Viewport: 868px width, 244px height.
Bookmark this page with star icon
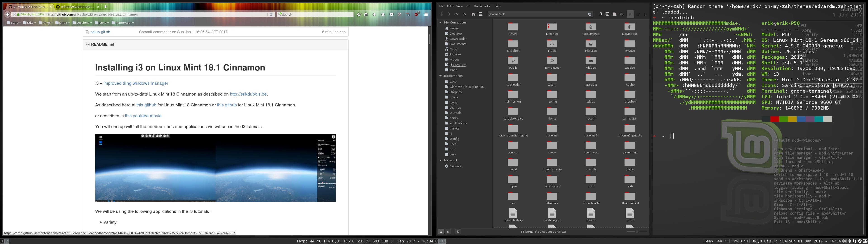coord(359,14)
